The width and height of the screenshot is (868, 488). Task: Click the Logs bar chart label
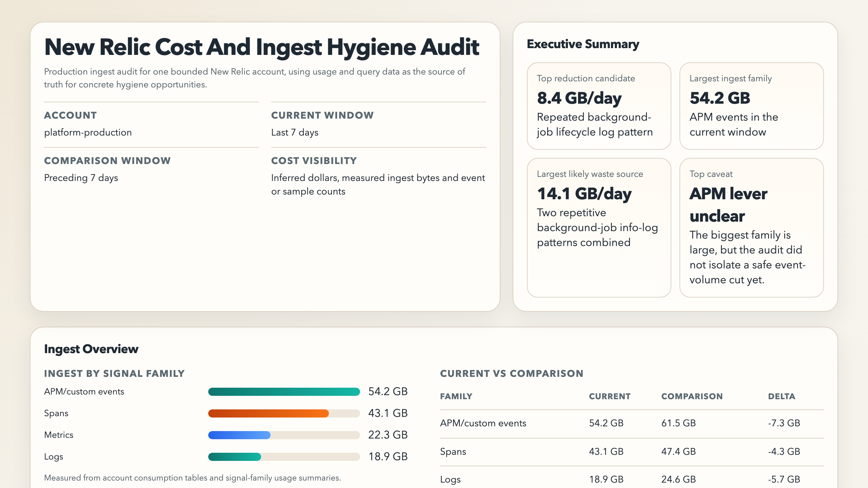click(54, 457)
